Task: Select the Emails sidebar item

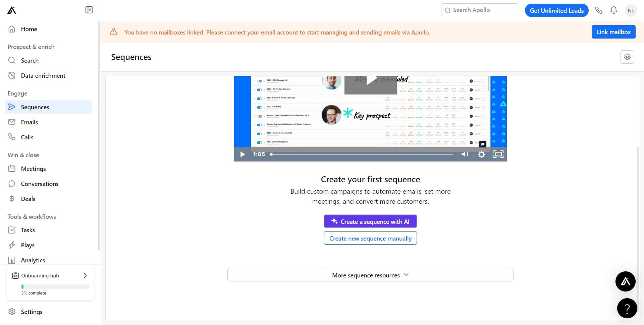Action: 29,122
